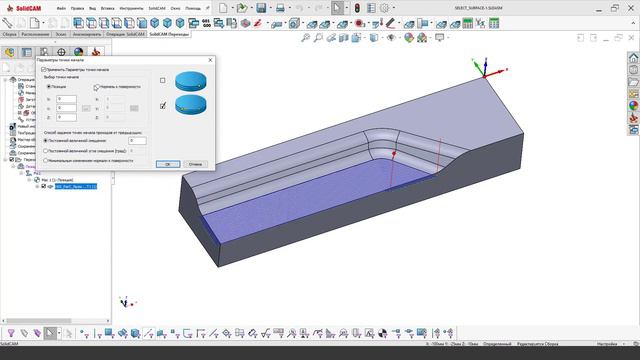Click the first blue view cube icon in toolbar

(78, 23)
